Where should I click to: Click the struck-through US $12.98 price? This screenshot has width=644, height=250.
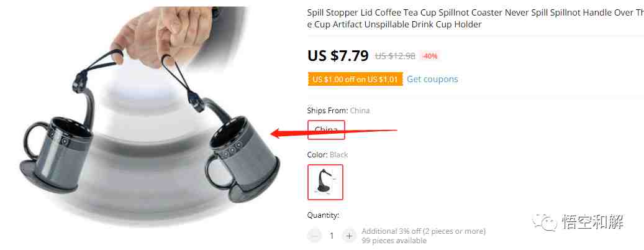tap(395, 57)
